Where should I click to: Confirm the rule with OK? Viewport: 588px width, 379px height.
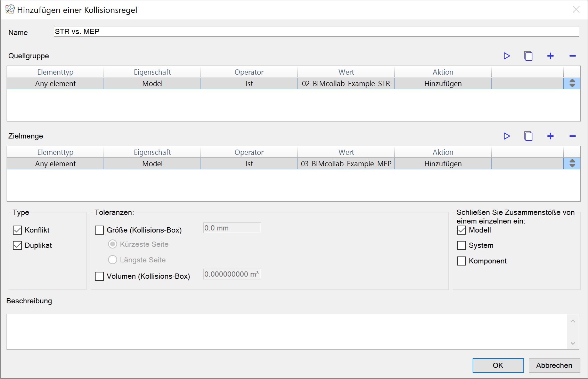pyautogui.click(x=498, y=365)
